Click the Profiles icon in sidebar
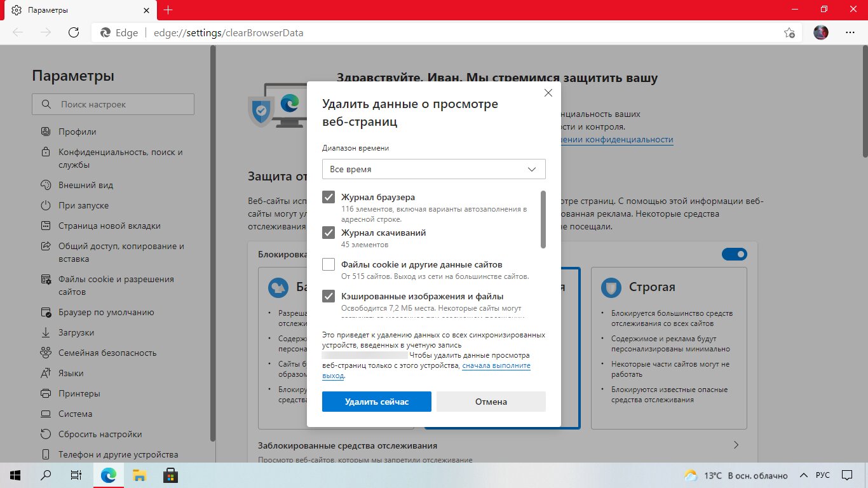 coord(46,132)
